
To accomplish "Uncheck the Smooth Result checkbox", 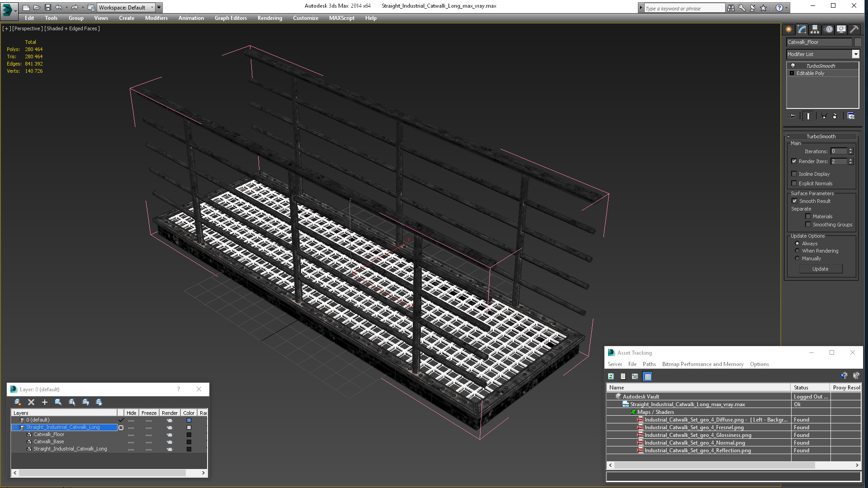I will (x=794, y=201).
